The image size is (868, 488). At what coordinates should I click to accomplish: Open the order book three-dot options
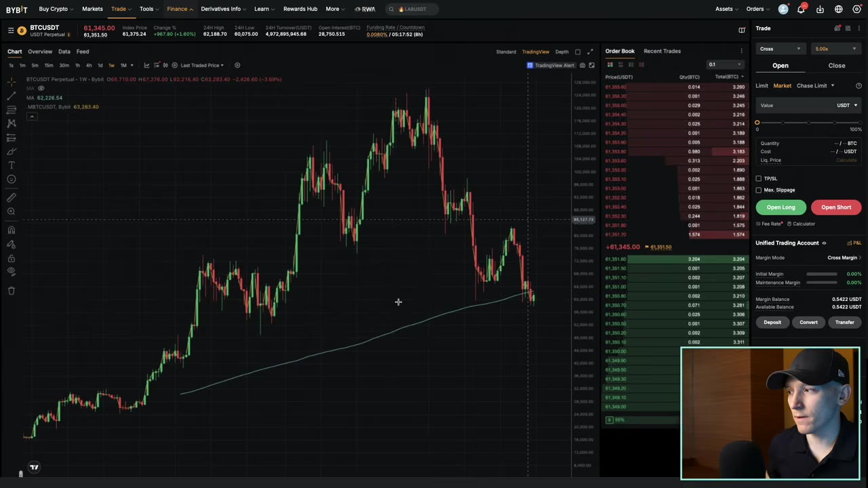pyautogui.click(x=741, y=51)
